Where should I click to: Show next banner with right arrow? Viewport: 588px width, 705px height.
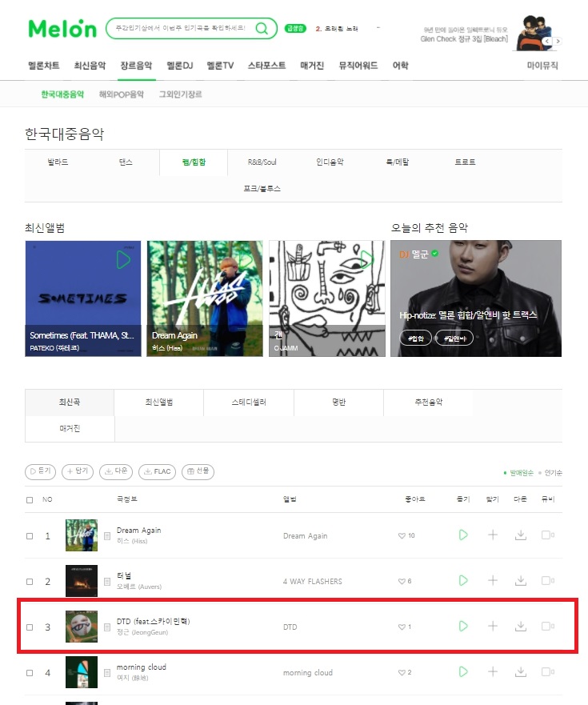coord(558,41)
